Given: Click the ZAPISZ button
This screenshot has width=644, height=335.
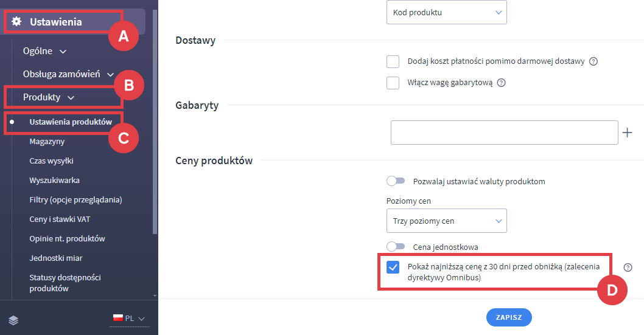Looking at the screenshot, I should (509, 317).
